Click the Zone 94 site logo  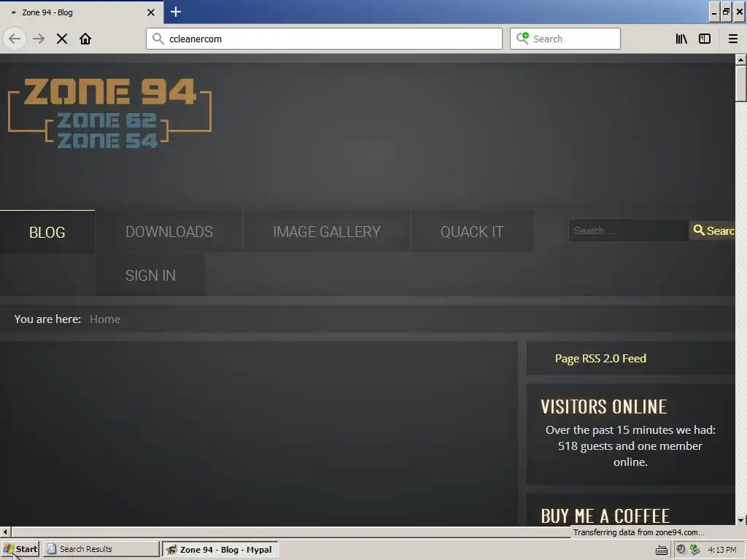(x=109, y=113)
